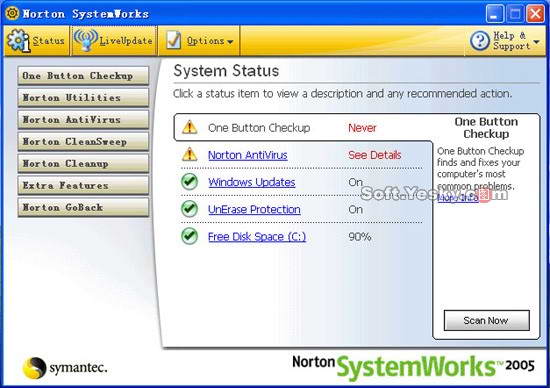Select Norton GoBack in the sidebar
This screenshot has height=388, width=550.
point(83,207)
